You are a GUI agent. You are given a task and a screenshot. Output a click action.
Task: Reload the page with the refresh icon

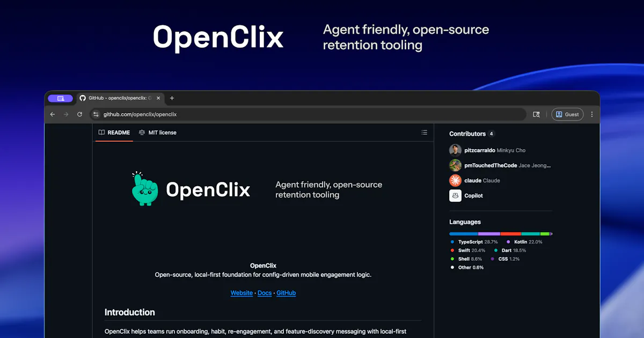coord(80,114)
